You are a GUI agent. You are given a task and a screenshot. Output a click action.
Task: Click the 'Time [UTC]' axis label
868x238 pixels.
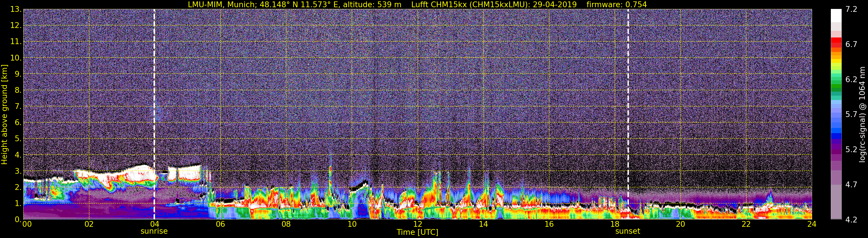pos(417,232)
